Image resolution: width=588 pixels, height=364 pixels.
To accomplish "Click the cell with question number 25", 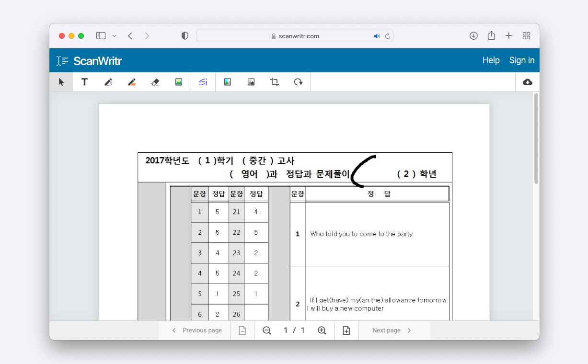I will click(236, 294).
